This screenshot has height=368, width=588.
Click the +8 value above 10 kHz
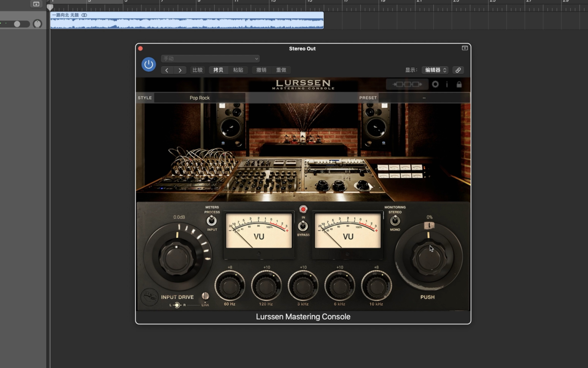pos(376,267)
